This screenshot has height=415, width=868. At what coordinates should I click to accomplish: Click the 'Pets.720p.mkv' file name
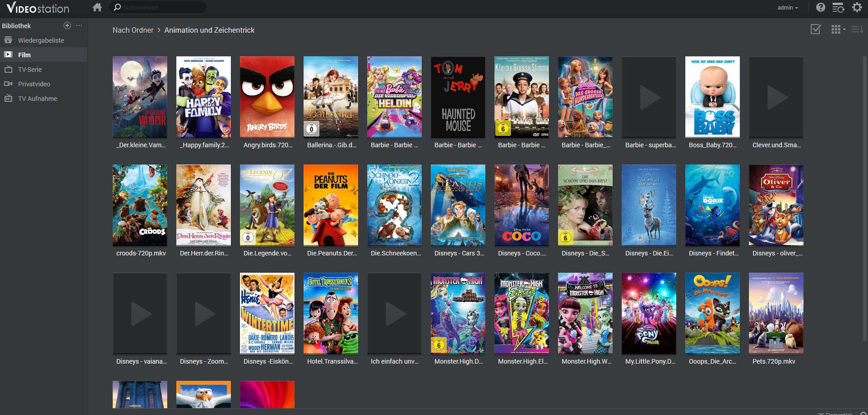[x=773, y=361]
